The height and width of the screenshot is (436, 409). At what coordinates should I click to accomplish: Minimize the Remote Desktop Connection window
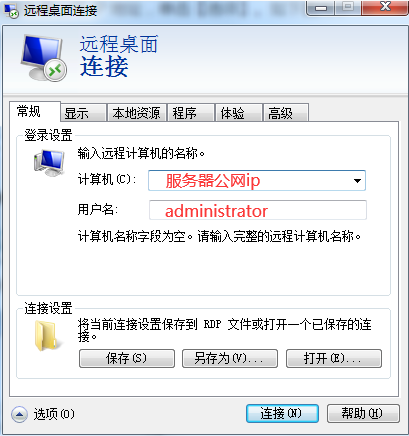click(320, 7)
